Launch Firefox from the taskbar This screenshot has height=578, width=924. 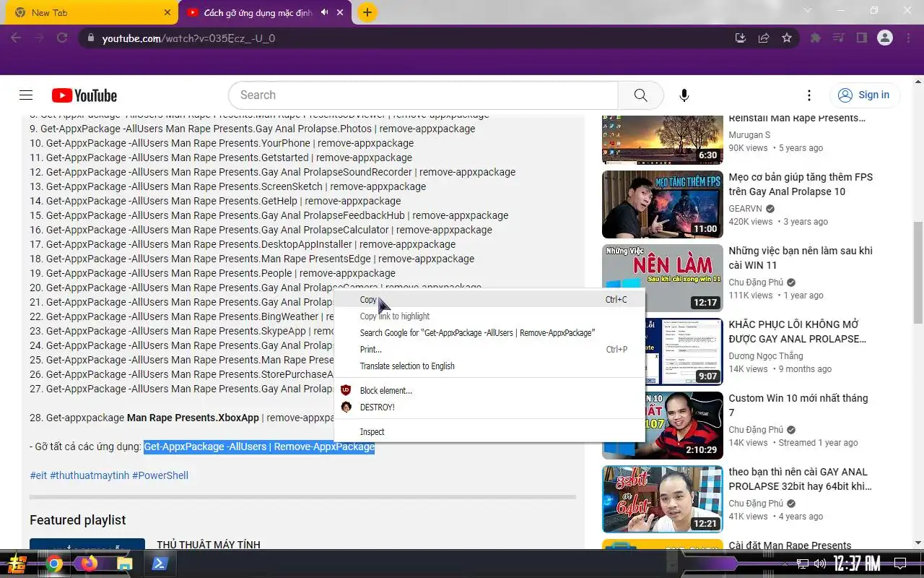89,564
